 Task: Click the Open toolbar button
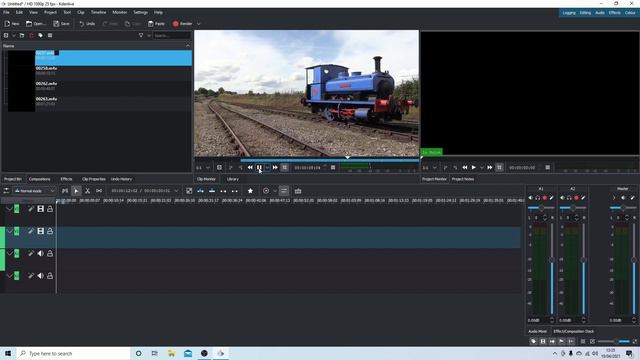click(36, 24)
